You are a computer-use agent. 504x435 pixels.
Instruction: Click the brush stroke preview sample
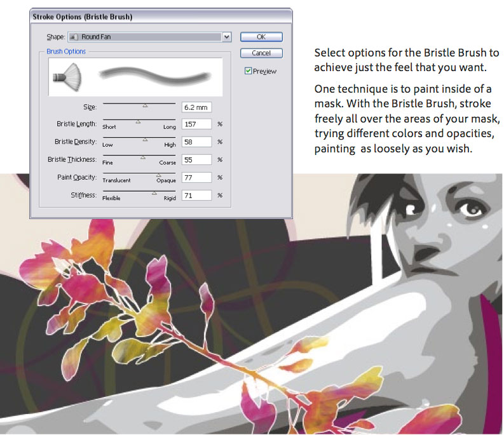[155, 75]
